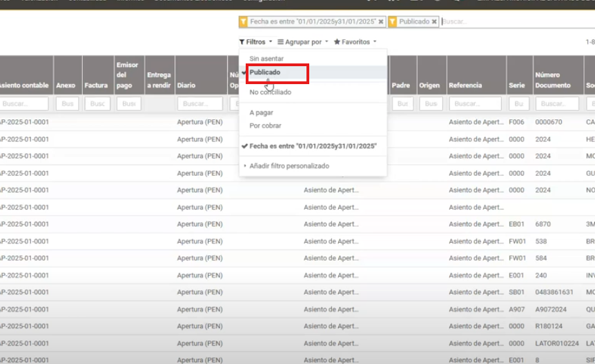Click the funnel icon on Fecha tag

pos(244,22)
